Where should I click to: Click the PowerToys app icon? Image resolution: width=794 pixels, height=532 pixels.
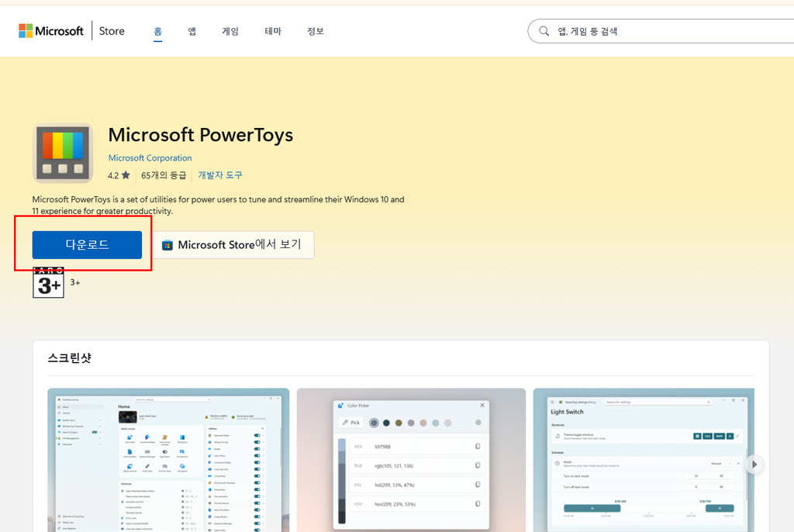pyautogui.click(x=63, y=153)
